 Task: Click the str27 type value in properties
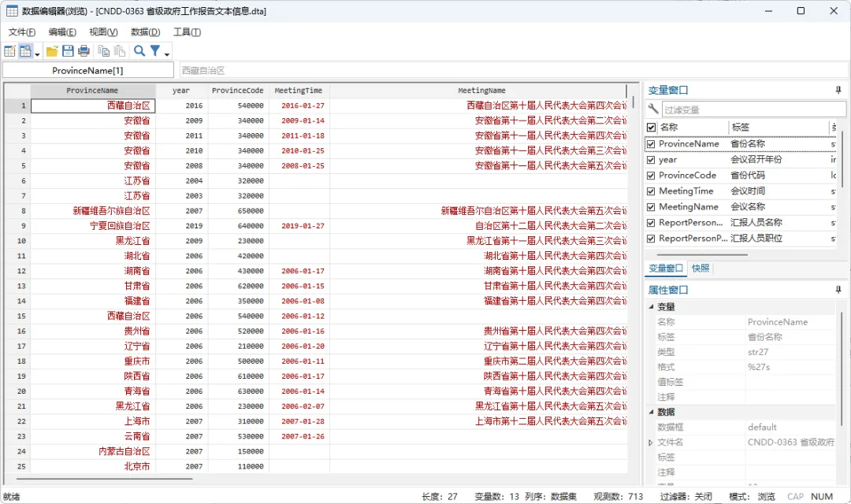(x=758, y=352)
